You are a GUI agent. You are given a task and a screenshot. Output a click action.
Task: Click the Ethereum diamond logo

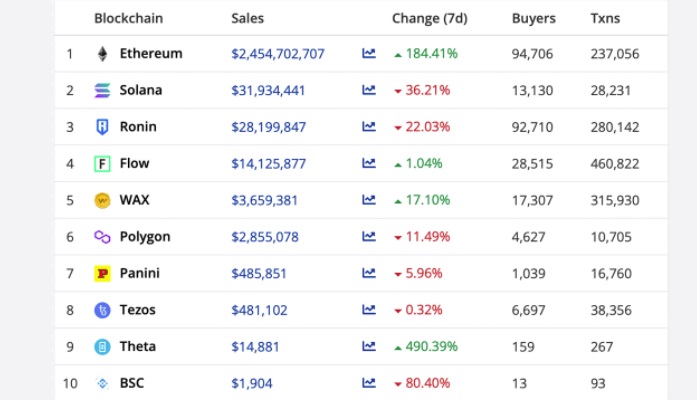click(x=102, y=54)
